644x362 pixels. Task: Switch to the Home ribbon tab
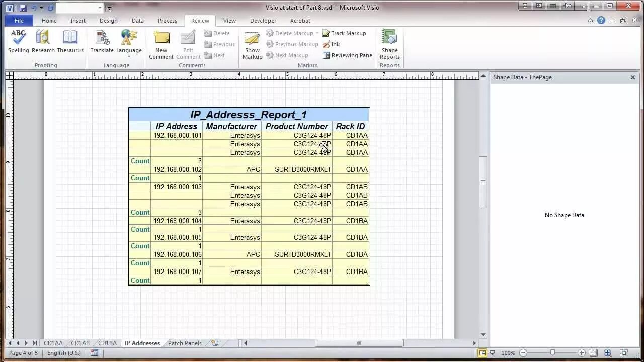coord(49,21)
